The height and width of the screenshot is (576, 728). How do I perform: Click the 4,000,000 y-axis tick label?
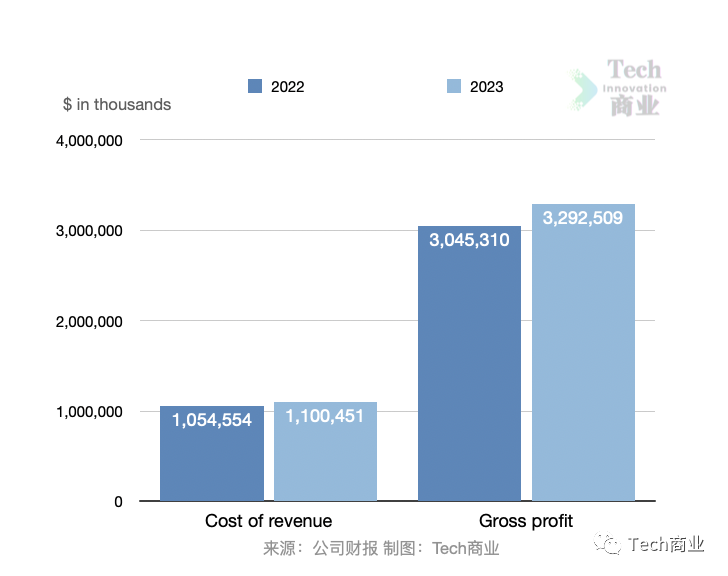[89, 141]
